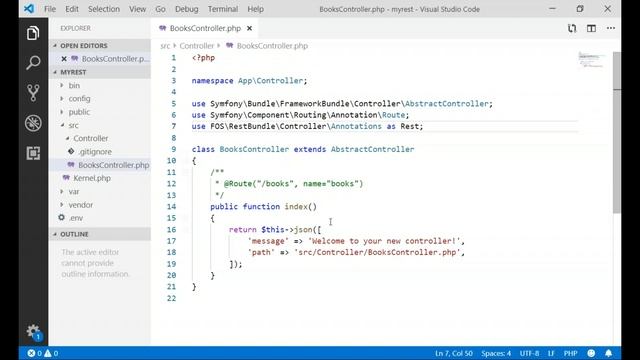The width and height of the screenshot is (640, 360).
Task: Change the LF end of line sequence
Action: point(551,353)
